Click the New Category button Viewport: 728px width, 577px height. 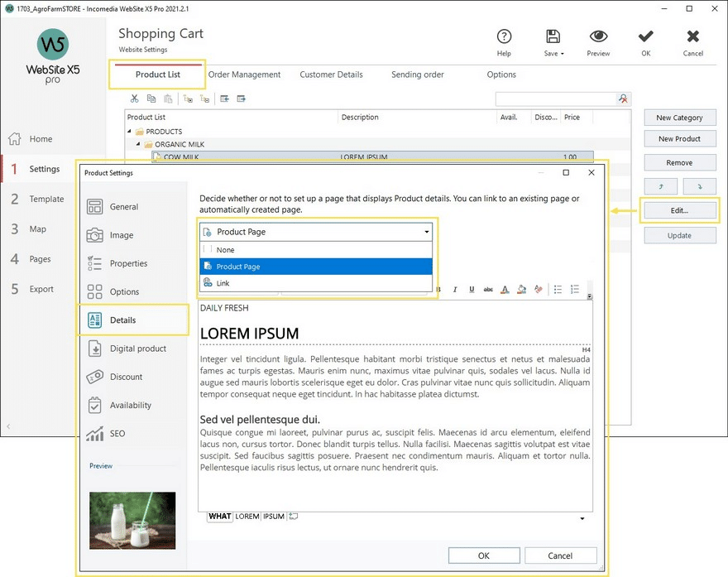pyautogui.click(x=679, y=118)
